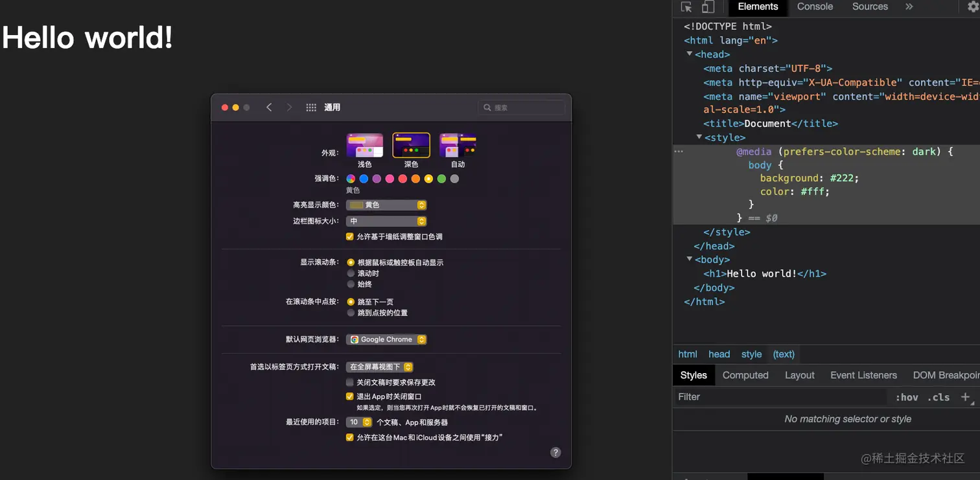Minimize the preferences window with yellow button
This screenshot has width=980, height=480.
(235, 108)
